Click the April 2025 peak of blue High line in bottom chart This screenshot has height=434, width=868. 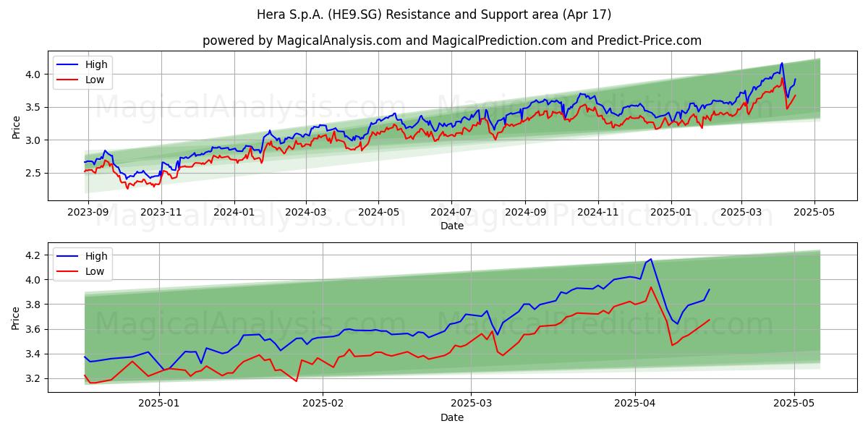click(x=650, y=259)
